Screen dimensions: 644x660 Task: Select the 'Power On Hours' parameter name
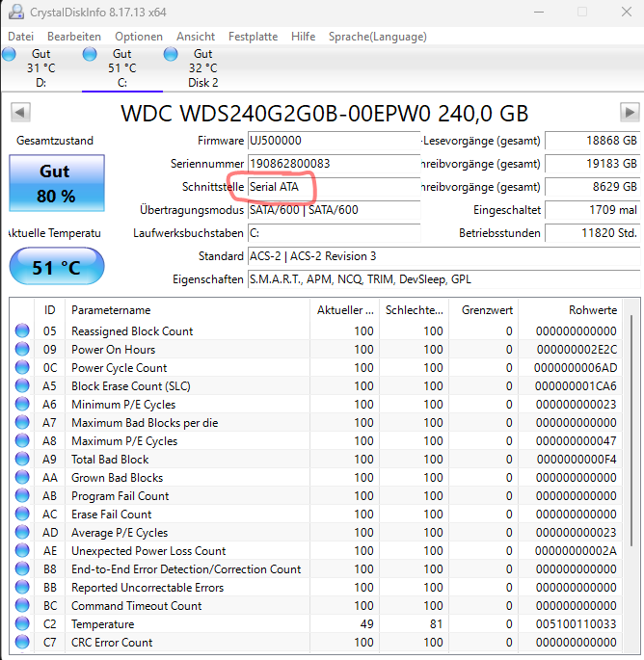click(x=114, y=350)
